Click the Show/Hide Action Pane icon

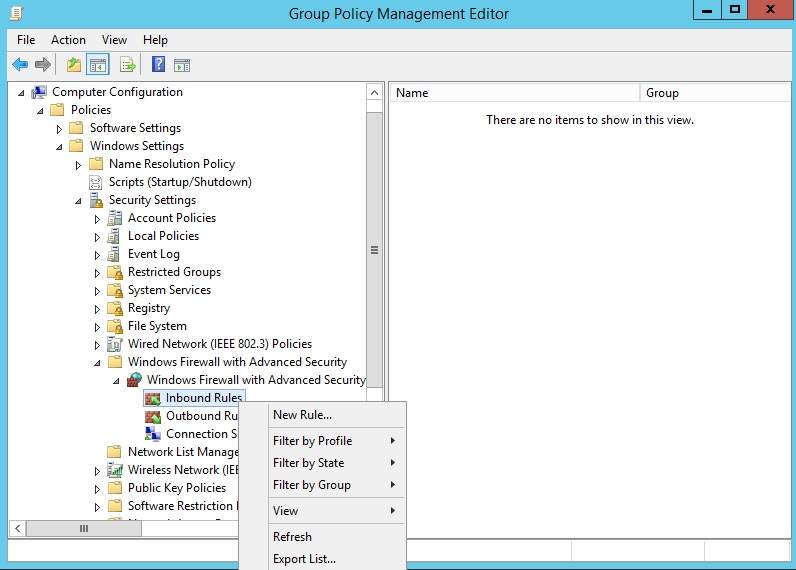coord(182,65)
